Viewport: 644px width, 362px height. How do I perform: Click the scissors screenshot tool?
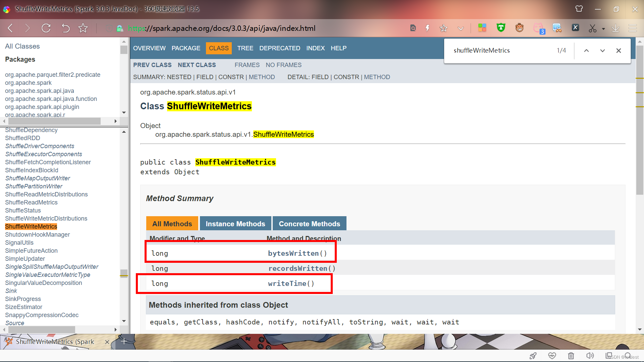[593, 28]
